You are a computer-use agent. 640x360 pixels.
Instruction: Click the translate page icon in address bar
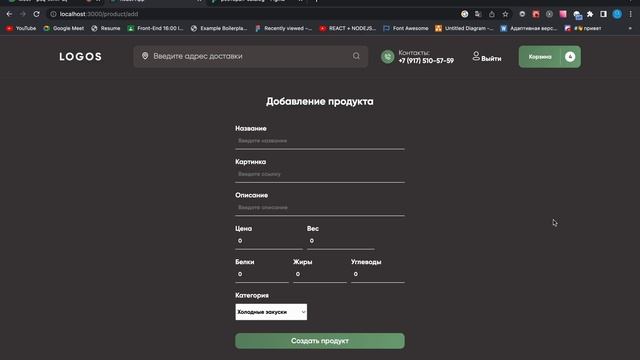tap(478, 14)
